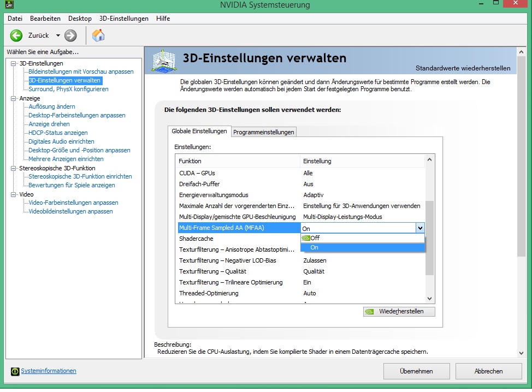The height and width of the screenshot is (392, 532).
Task: Open Mehrere Anzeigen einrichten
Action: 66,159
